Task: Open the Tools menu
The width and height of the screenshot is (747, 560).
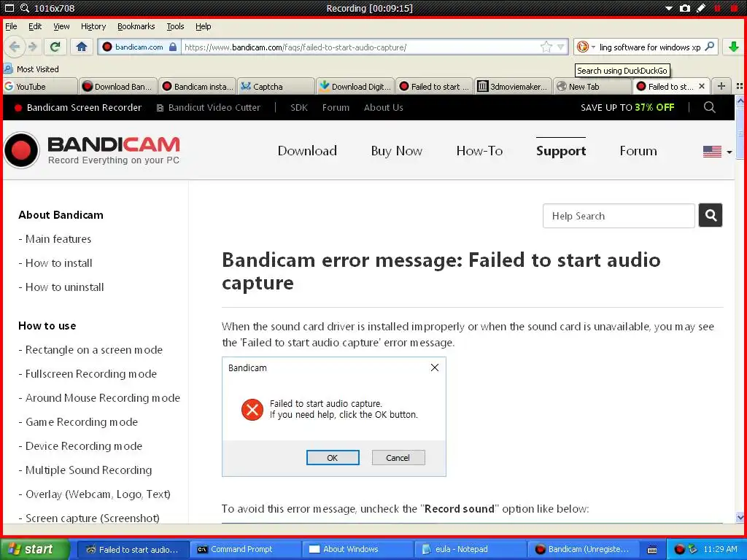Action: 175,26
